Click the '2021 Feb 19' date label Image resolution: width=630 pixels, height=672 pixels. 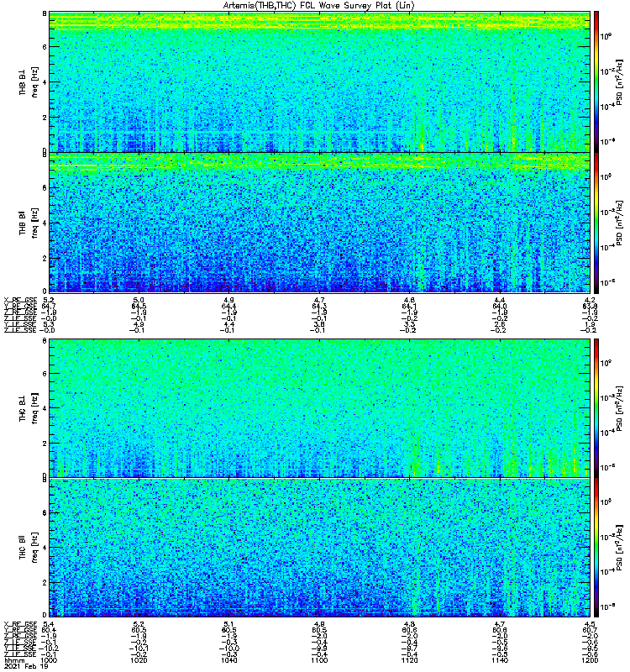[x=26, y=666]
